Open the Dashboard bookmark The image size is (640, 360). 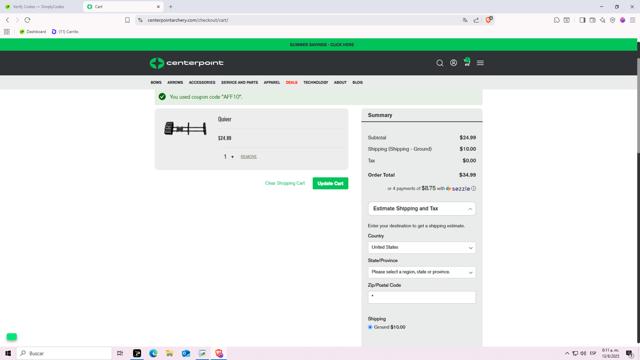tap(33, 31)
